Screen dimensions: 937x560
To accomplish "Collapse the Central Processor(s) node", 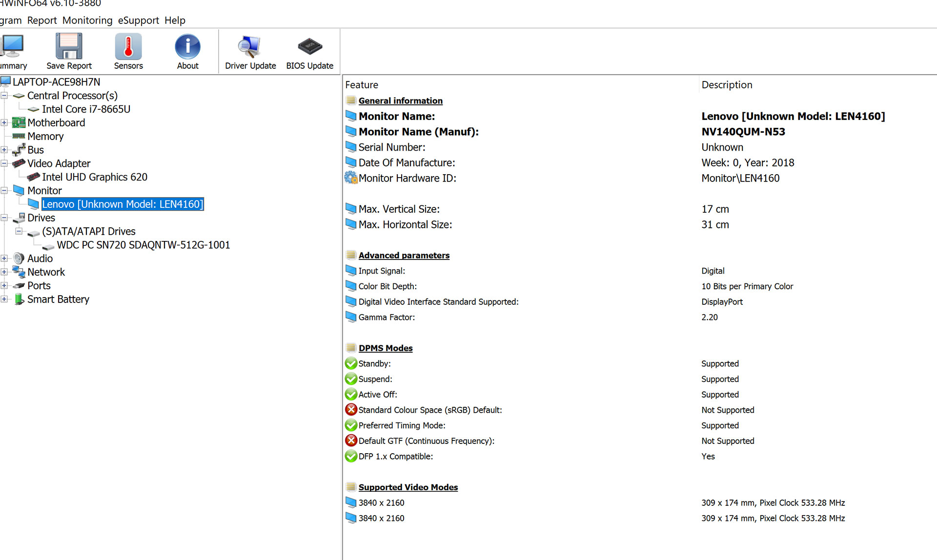I will coord(4,96).
